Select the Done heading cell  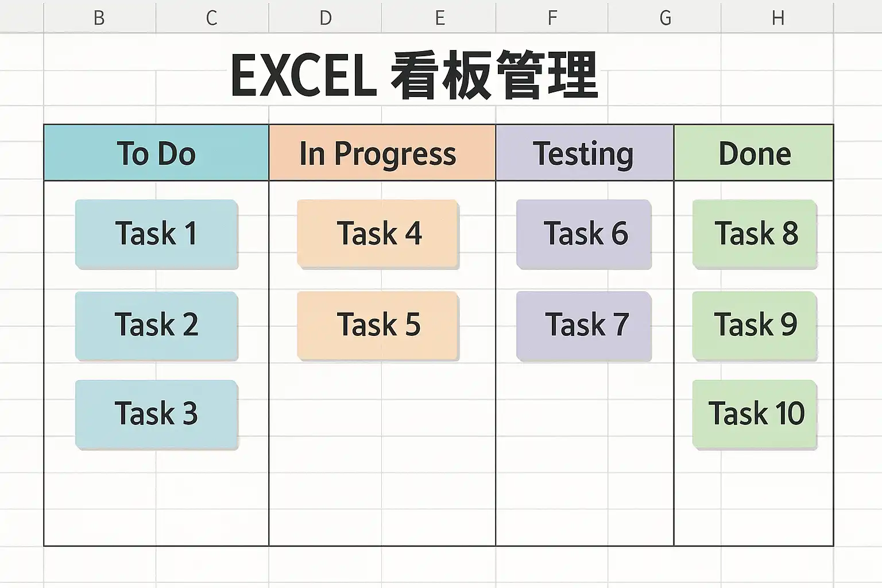[x=754, y=153]
